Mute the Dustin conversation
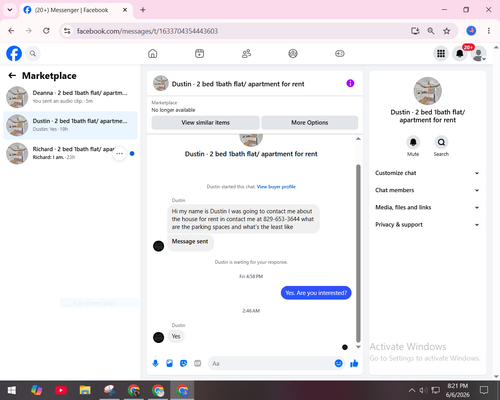Screen dimensions: 500x400 [413, 143]
